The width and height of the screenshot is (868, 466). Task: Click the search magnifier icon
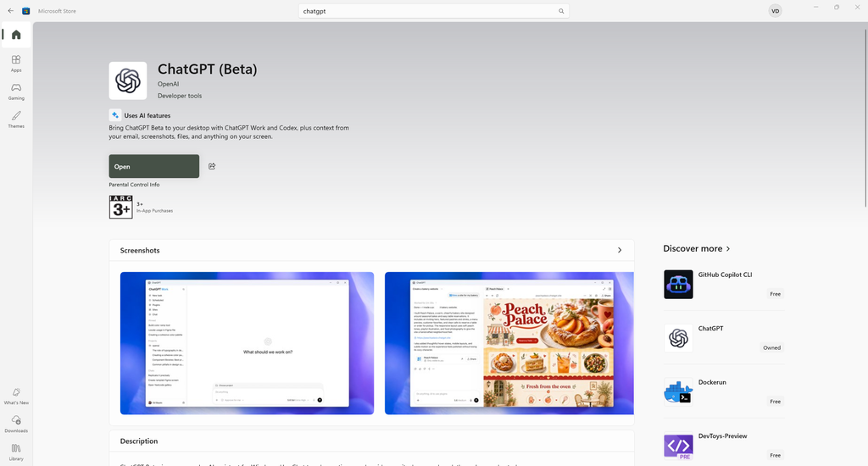561,11
